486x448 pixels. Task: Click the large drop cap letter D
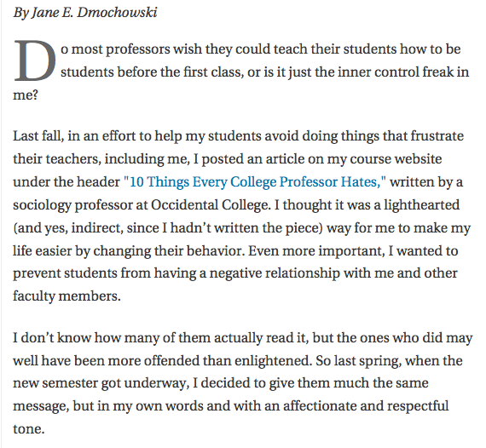pyautogui.click(x=35, y=60)
